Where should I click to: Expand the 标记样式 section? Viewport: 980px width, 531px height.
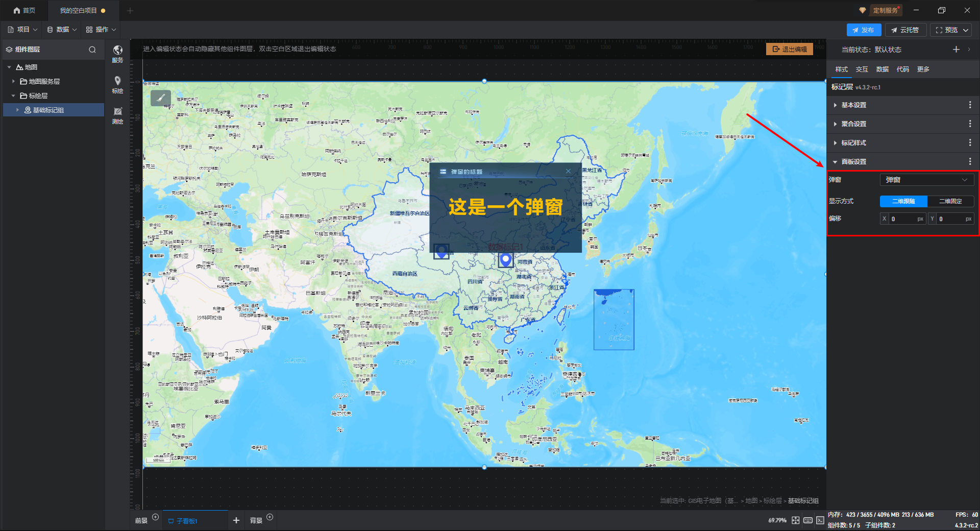click(x=835, y=143)
